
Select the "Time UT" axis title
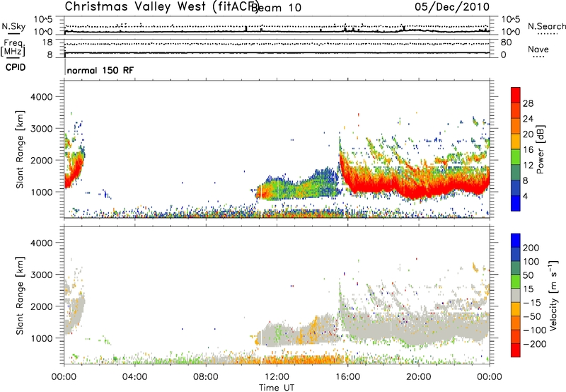pos(277,388)
